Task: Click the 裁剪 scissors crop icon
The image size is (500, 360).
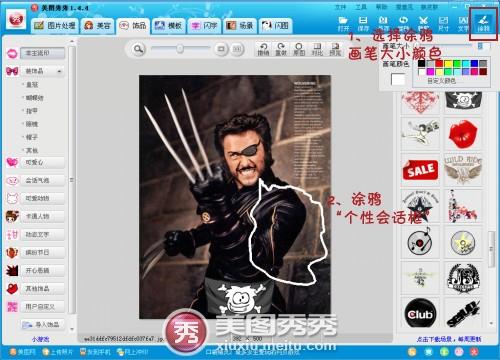Action: (423, 24)
